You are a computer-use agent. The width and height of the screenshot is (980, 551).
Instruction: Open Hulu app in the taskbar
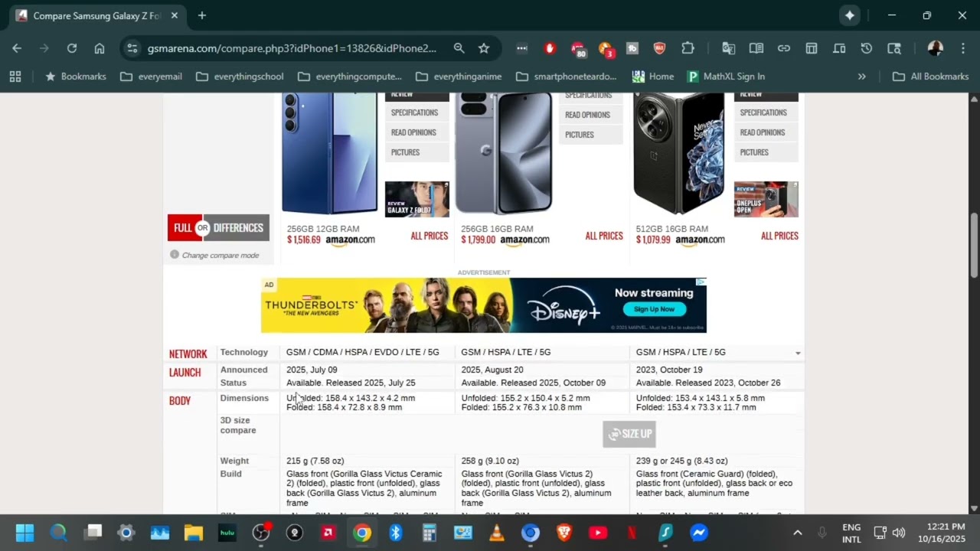(227, 533)
